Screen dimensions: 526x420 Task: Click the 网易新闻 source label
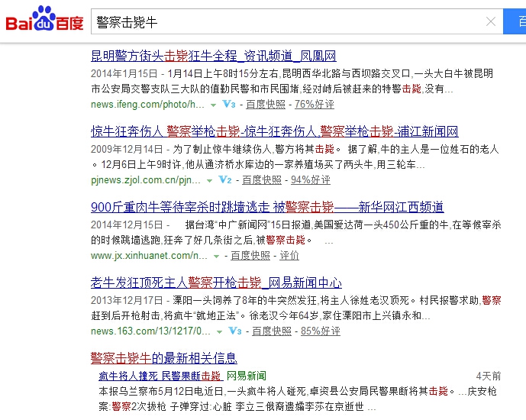247,376
